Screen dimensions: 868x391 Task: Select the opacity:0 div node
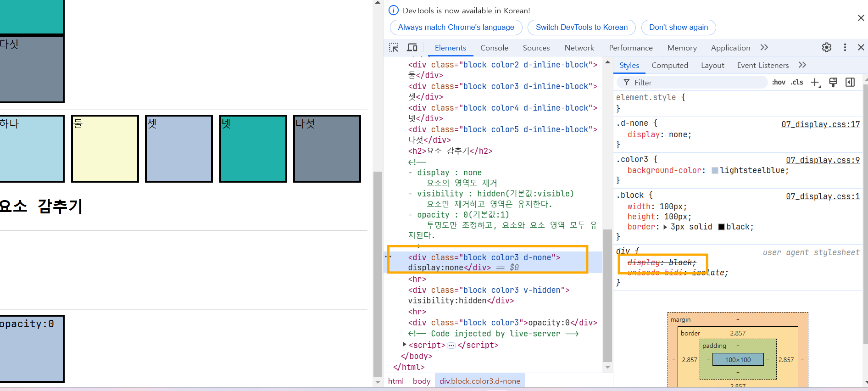(x=502, y=323)
